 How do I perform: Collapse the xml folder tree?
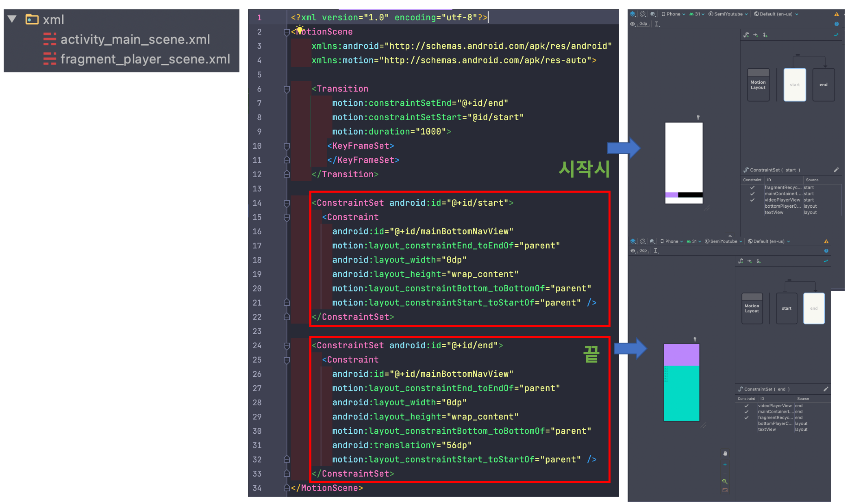coord(13,19)
